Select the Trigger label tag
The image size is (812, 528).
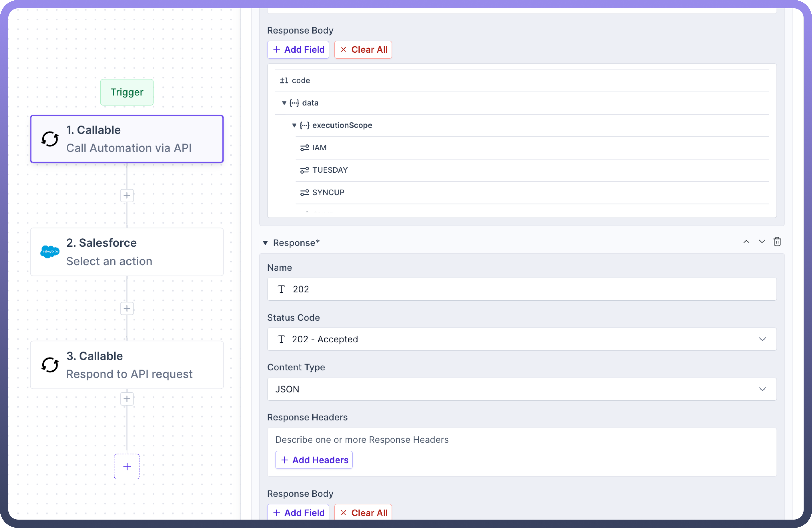coord(127,92)
